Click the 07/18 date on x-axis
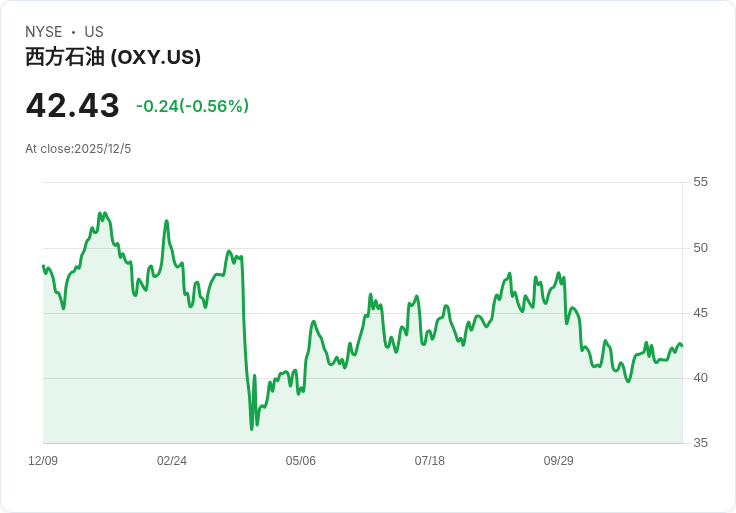Viewport: 736px width, 513px height. point(429,460)
